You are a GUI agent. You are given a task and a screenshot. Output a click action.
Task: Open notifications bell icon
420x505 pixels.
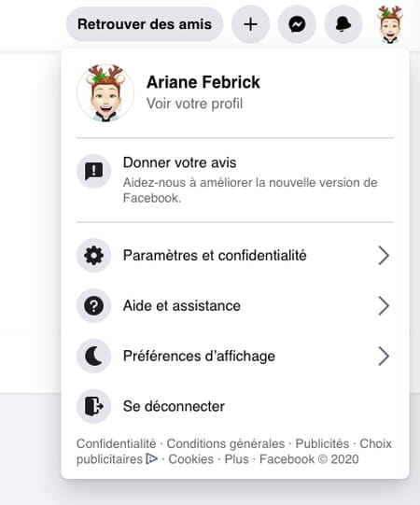coord(343,24)
